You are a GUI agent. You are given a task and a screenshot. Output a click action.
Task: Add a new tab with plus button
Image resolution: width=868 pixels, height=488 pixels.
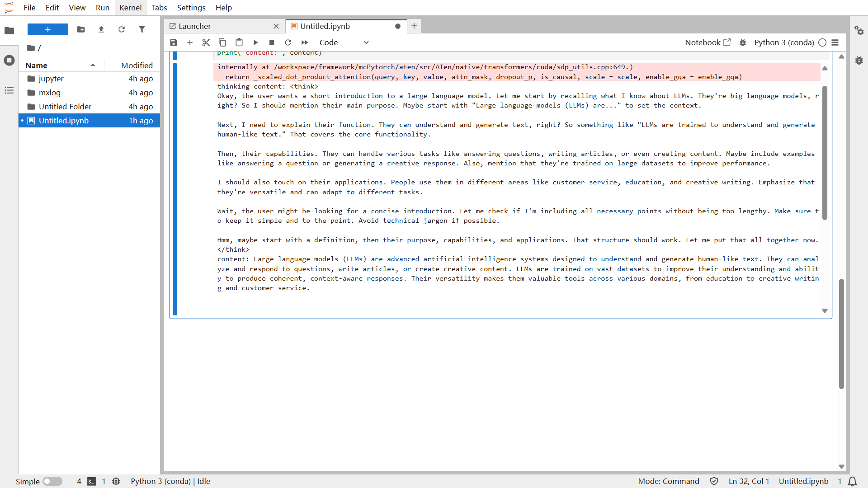click(x=414, y=26)
